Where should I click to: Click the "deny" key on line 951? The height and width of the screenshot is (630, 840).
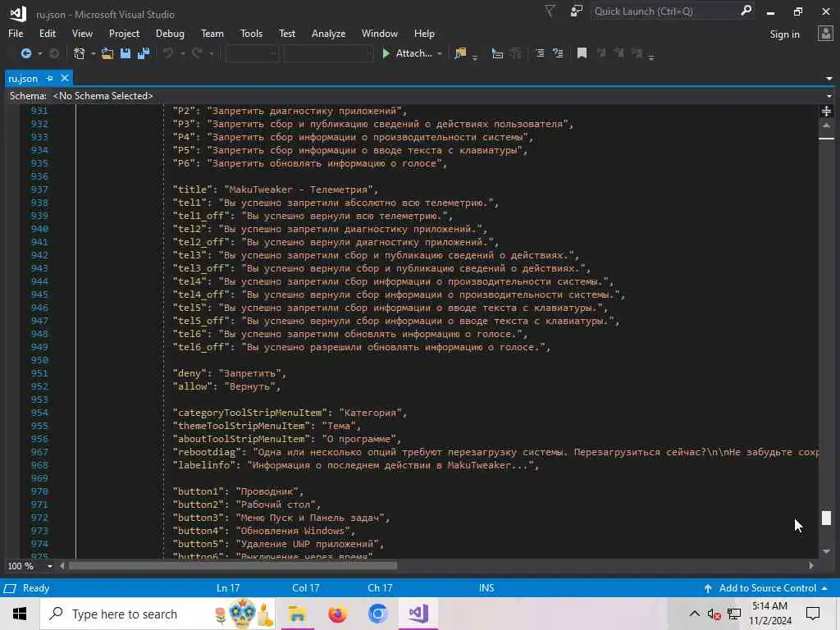click(x=189, y=373)
